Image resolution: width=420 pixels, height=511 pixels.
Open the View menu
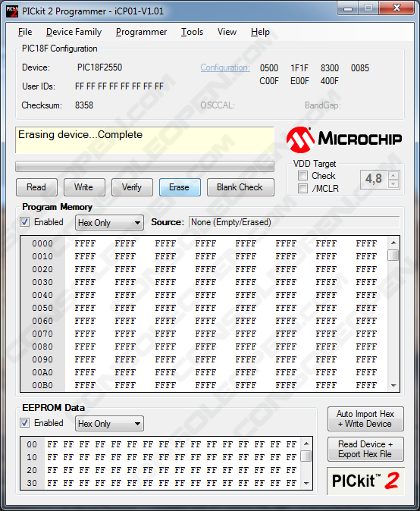[227, 32]
